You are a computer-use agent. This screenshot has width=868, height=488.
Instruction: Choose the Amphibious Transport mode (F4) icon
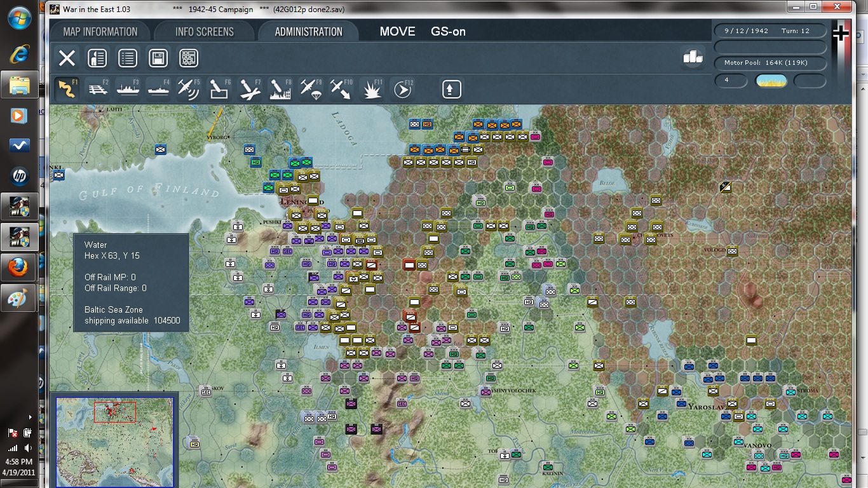tap(158, 89)
